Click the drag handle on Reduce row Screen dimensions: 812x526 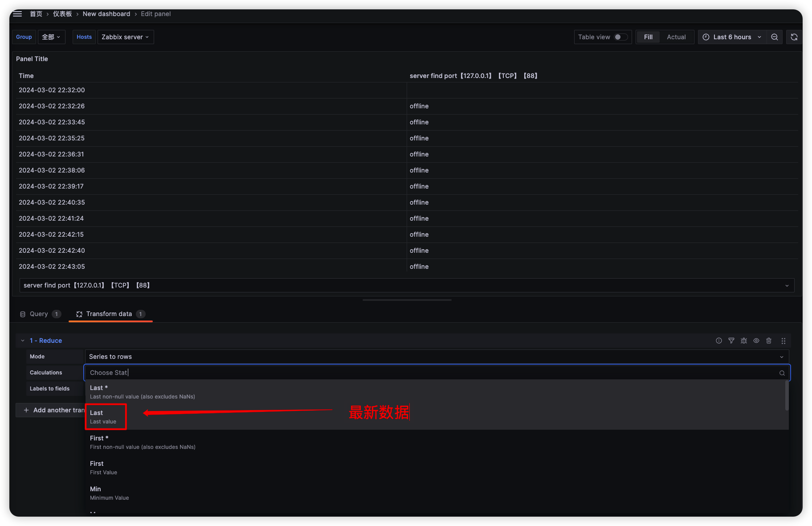point(783,341)
